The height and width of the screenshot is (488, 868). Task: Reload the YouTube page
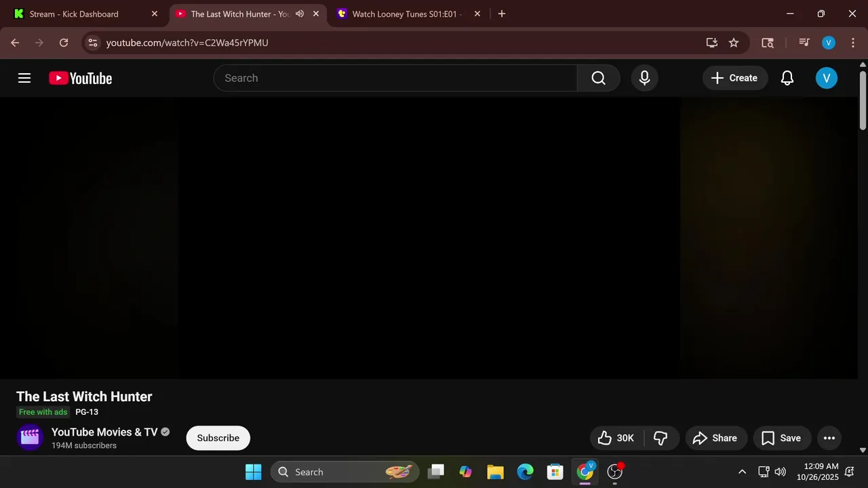[x=64, y=43]
